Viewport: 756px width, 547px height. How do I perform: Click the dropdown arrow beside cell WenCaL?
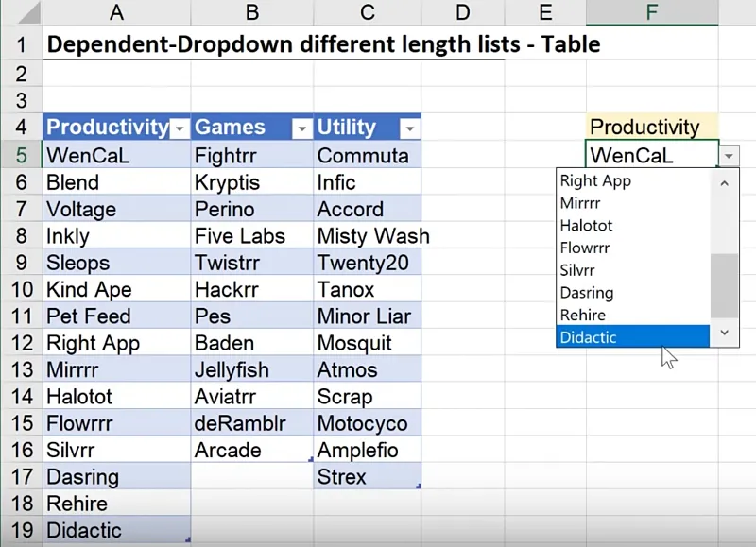(x=729, y=156)
